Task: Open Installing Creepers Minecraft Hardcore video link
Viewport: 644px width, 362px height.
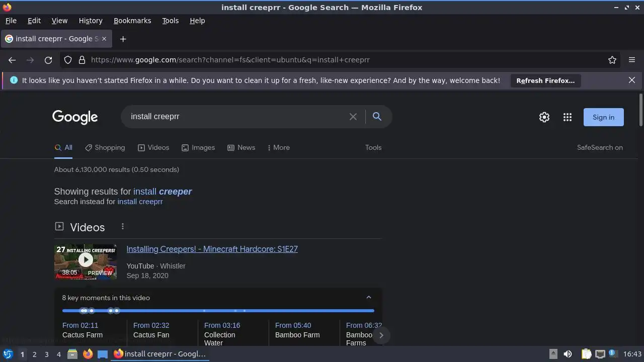Action: coord(212,249)
